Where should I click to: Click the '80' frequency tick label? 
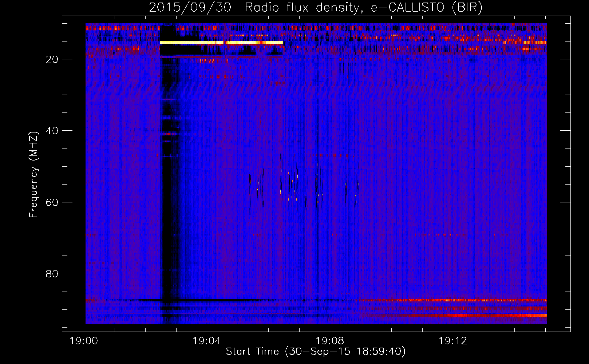(52, 274)
